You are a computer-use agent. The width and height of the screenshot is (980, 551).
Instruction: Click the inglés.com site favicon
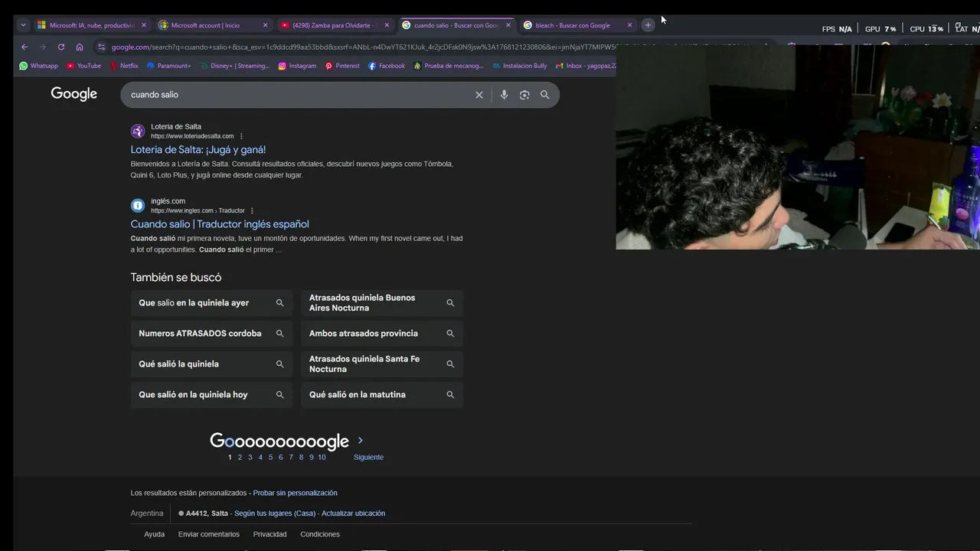(x=138, y=205)
